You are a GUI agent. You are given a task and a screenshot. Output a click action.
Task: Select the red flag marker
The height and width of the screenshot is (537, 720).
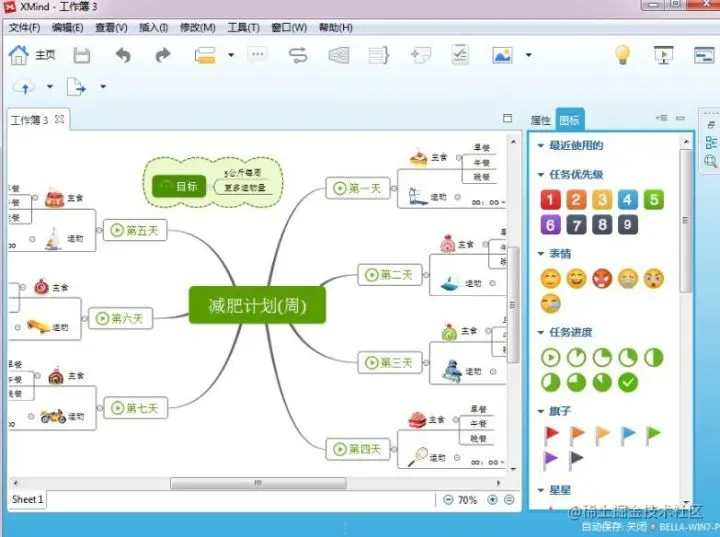[x=551, y=435]
